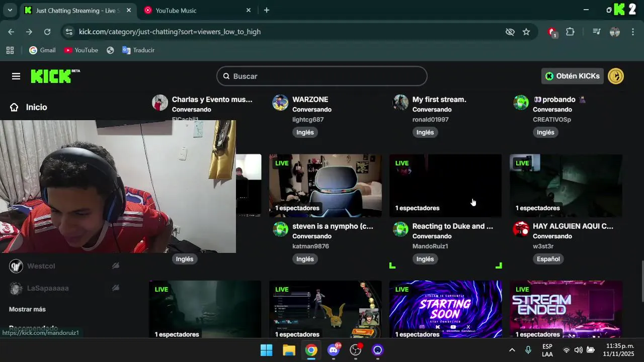The height and width of the screenshot is (362, 644).
Task: Open Chrome apps grid shortcut
Action: (x=10, y=50)
